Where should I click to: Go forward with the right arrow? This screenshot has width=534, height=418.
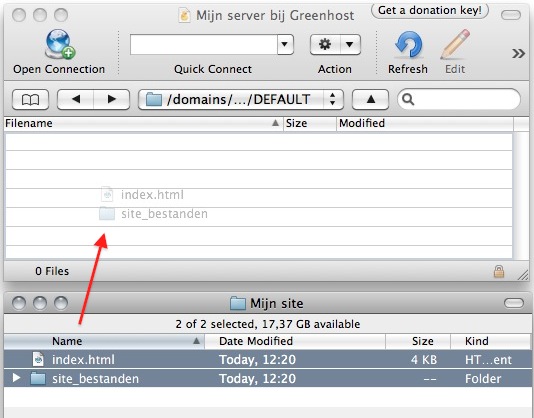click(x=112, y=99)
